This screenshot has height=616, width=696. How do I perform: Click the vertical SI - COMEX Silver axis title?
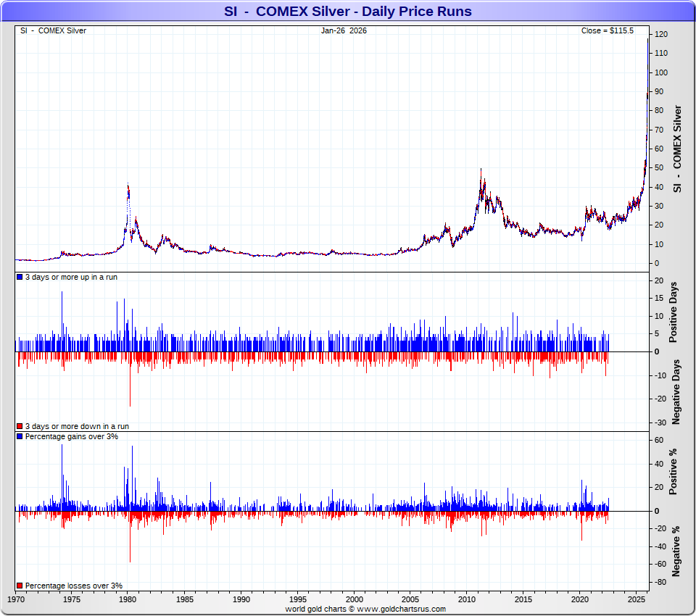pos(678,149)
